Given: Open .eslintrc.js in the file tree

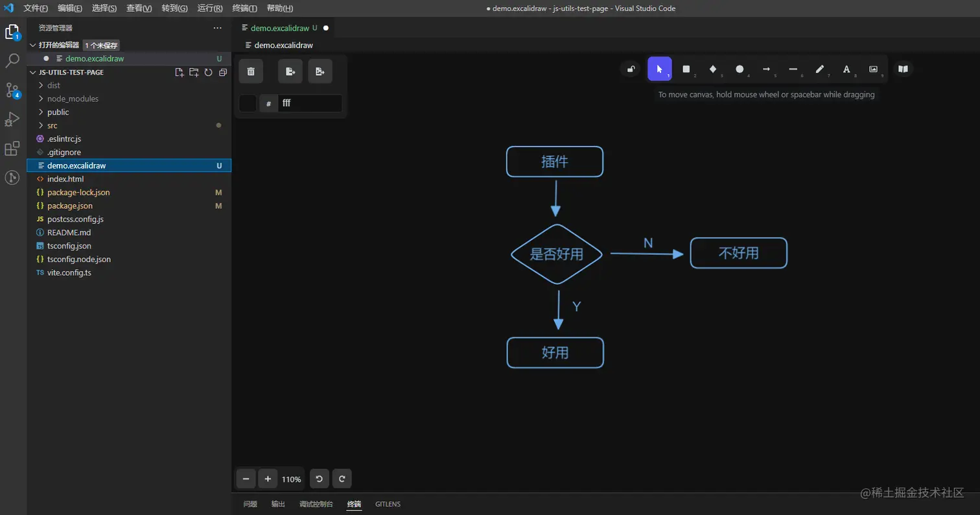Looking at the screenshot, I should [x=128, y=139].
